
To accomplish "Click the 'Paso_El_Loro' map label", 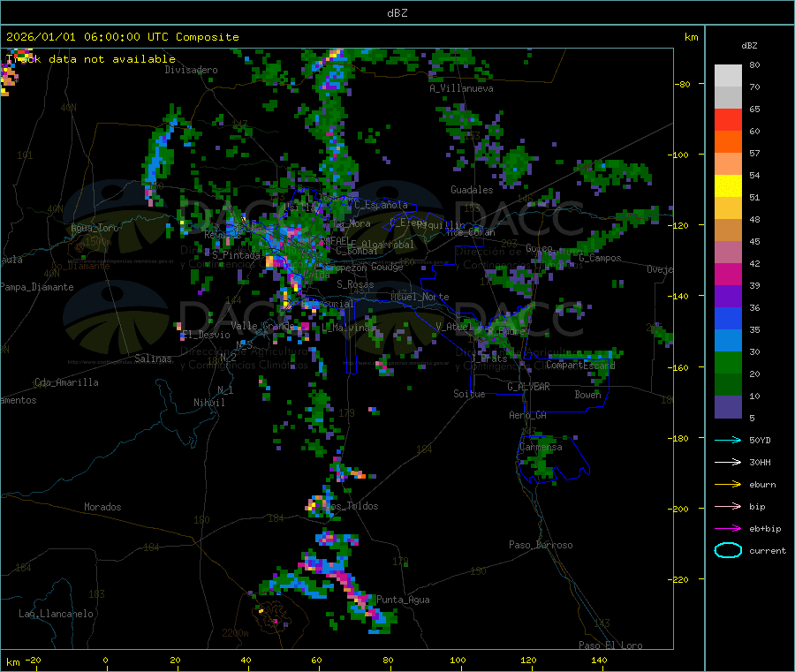I will (x=610, y=646).
